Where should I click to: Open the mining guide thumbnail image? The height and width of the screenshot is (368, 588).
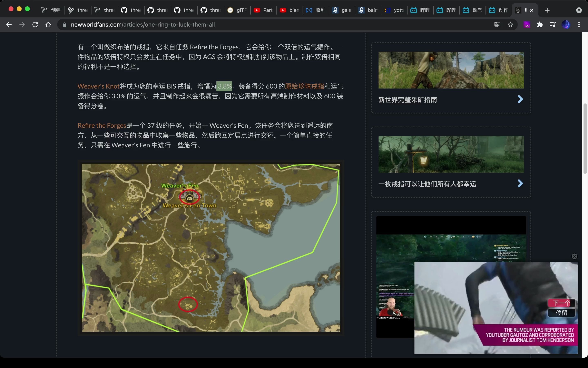tap(451, 70)
